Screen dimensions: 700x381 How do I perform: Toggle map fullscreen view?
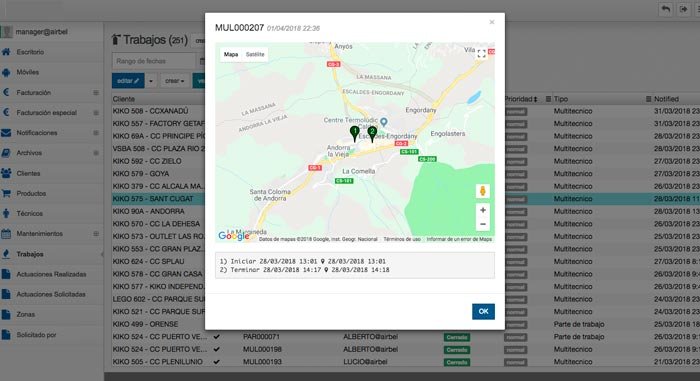pyautogui.click(x=481, y=54)
